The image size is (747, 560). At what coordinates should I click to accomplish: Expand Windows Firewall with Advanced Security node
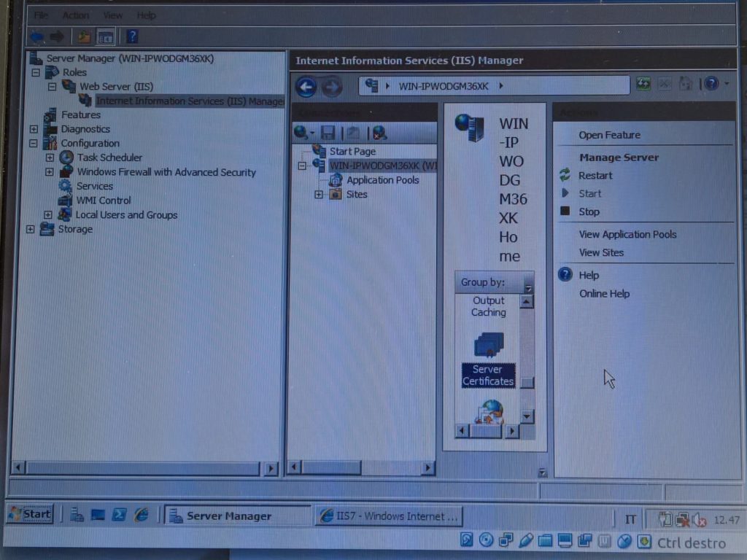click(x=49, y=172)
